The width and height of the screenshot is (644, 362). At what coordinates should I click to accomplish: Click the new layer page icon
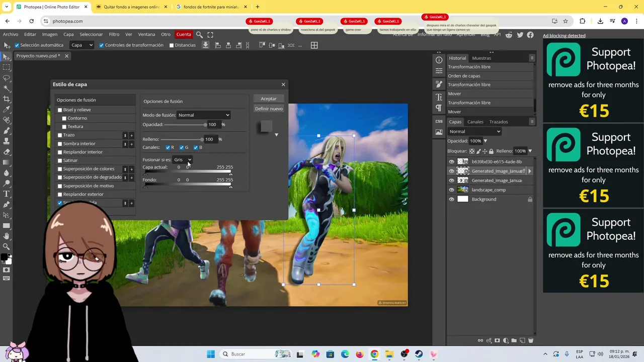(522, 341)
